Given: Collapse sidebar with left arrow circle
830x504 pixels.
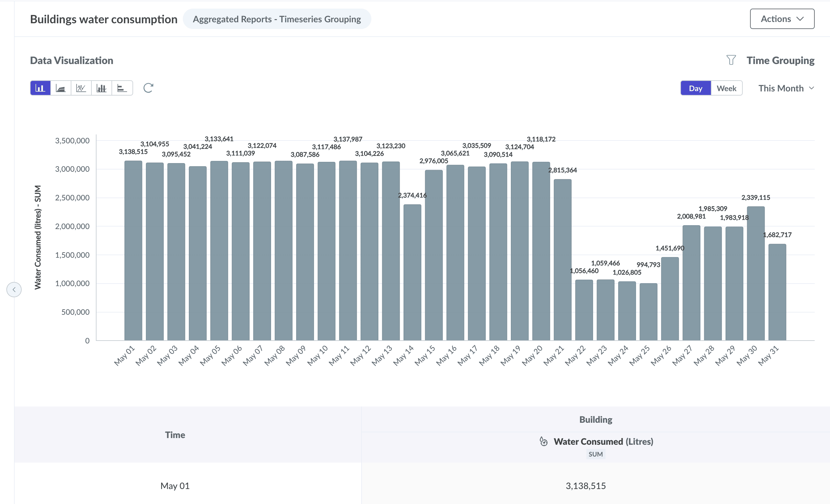Looking at the screenshot, I should (14, 289).
